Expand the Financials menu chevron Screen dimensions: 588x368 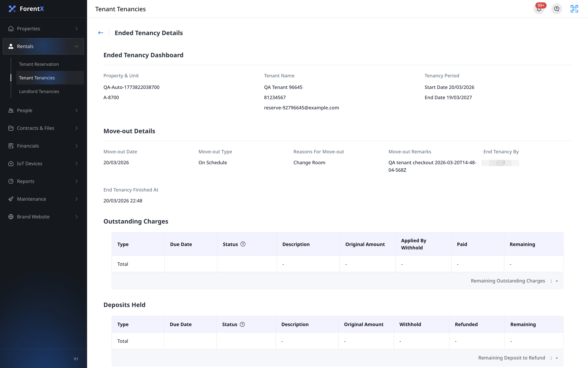[x=77, y=146]
